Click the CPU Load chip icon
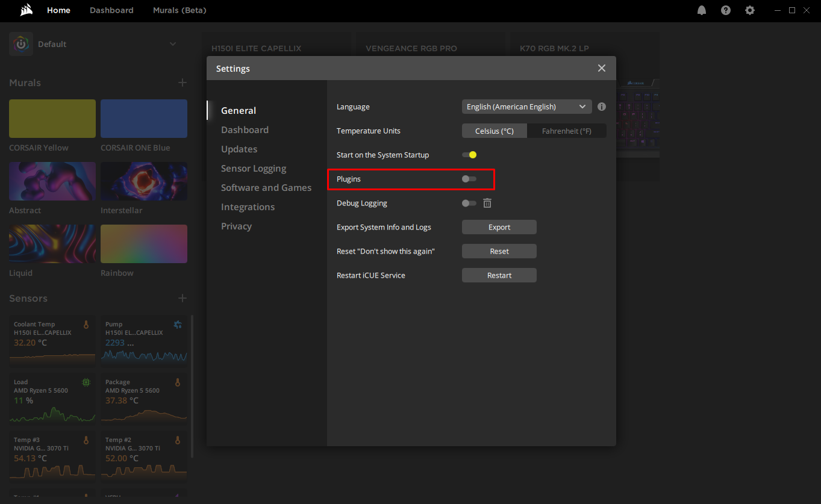The height and width of the screenshot is (504, 821). (86, 382)
